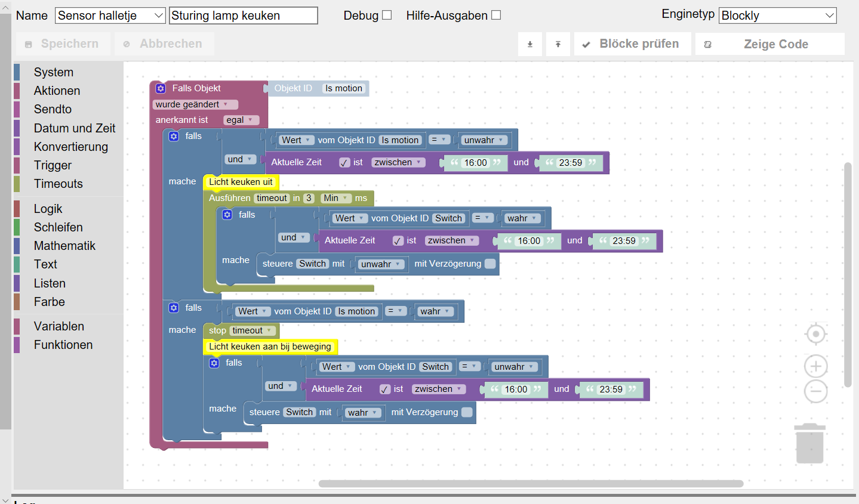Open gear on falls with Is motion wahr
This screenshot has height=504, width=859.
[174, 308]
